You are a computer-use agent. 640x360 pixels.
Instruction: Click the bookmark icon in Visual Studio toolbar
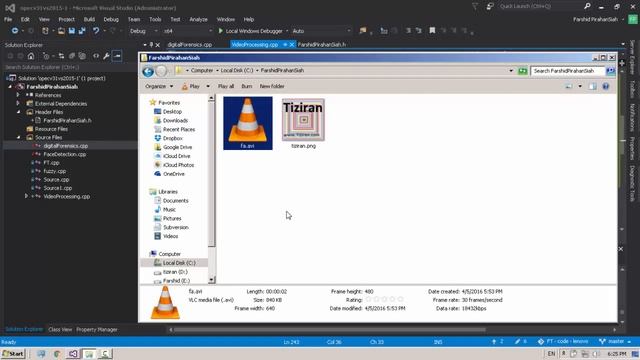[x=432, y=31]
